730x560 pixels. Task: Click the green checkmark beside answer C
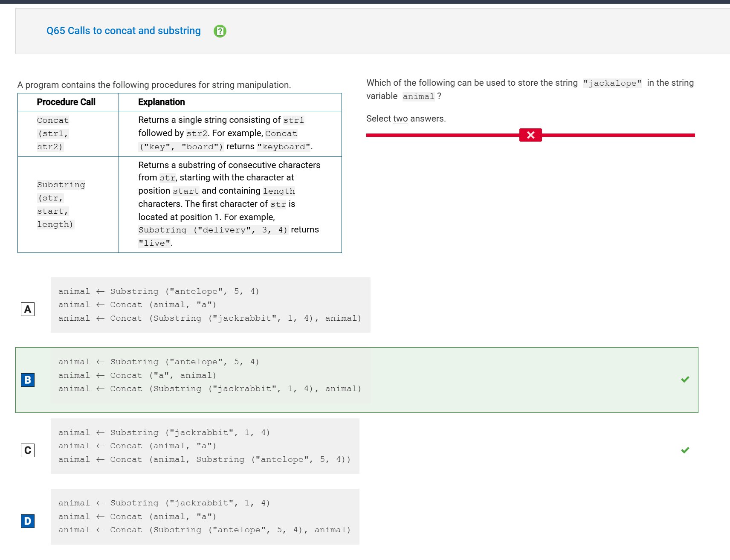(685, 450)
